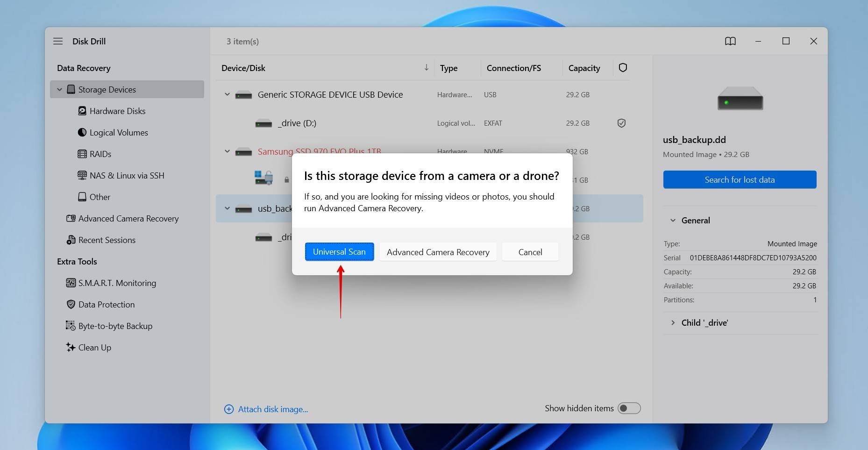Open the Clean Up tool
Screen dimensions: 868x450
pos(94,347)
